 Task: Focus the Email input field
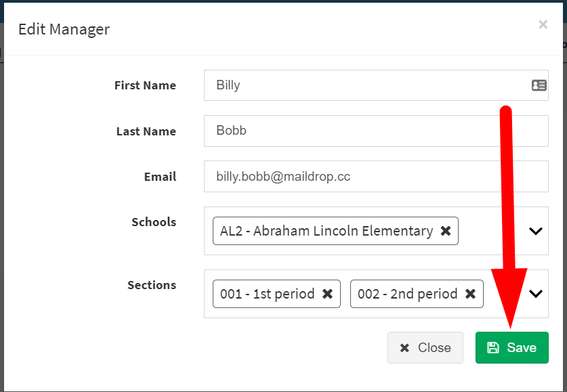[376, 177]
